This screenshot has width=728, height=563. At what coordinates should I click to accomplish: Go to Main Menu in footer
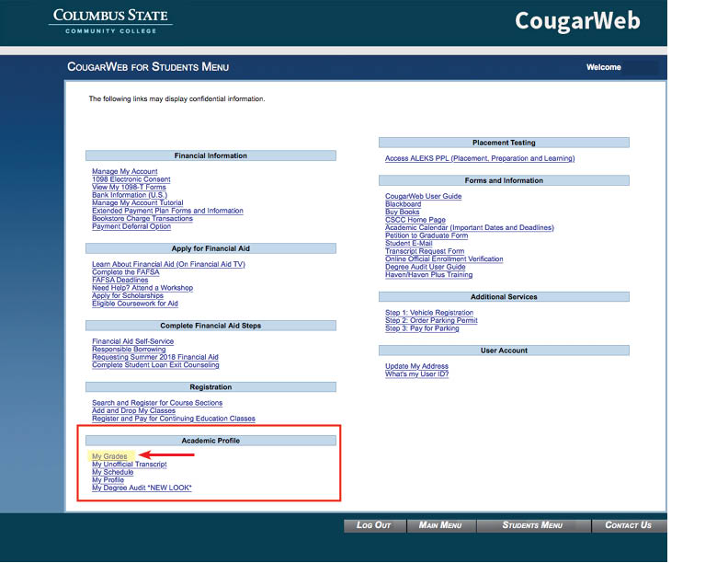[x=439, y=525]
